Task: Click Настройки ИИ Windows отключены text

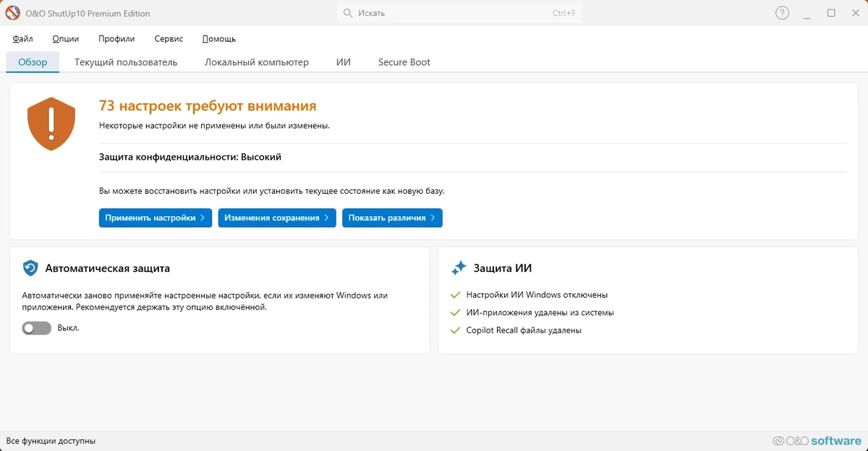Action: (x=537, y=295)
